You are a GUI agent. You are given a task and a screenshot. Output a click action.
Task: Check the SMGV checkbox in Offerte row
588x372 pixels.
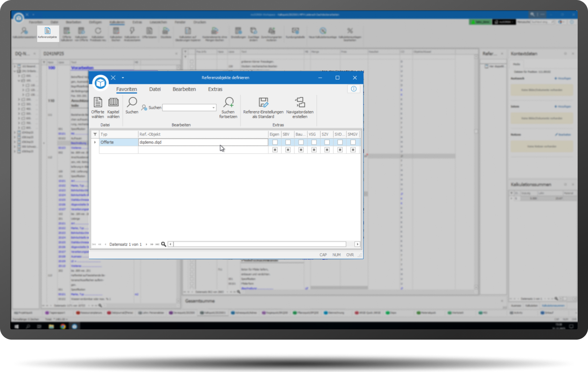[x=353, y=142]
